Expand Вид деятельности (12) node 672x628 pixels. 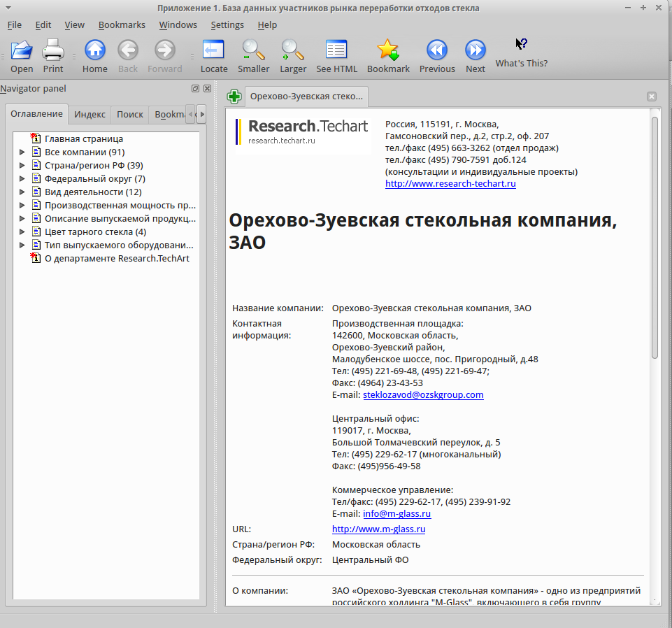coord(22,192)
